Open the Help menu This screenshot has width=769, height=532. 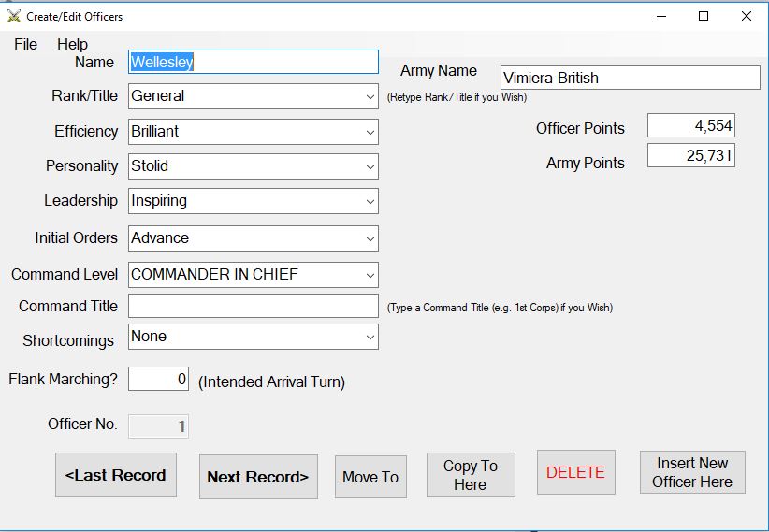click(72, 44)
